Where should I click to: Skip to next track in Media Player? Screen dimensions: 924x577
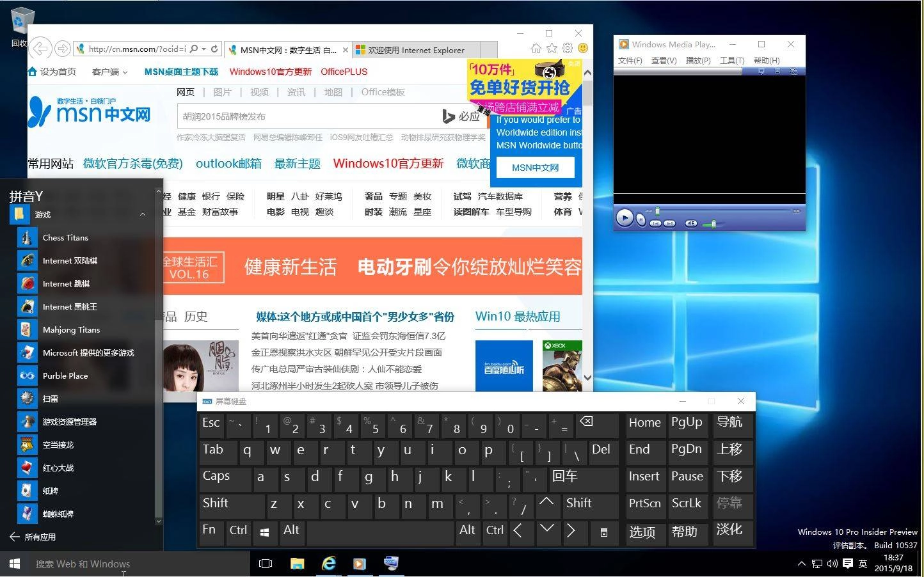click(x=669, y=223)
